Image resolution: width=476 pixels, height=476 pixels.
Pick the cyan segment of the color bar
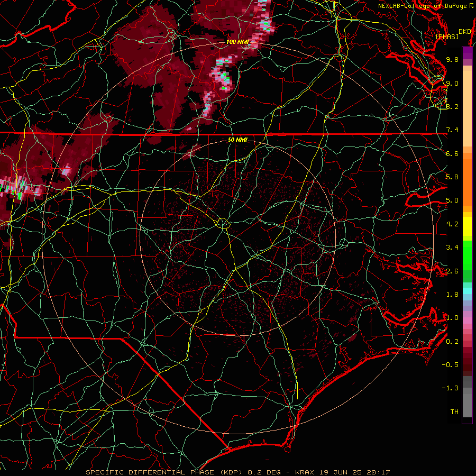click(467, 291)
